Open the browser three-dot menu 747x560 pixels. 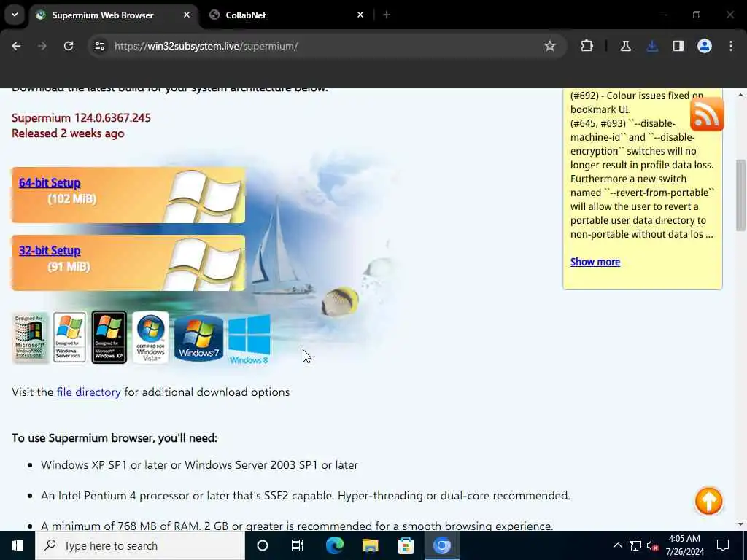tap(731, 46)
